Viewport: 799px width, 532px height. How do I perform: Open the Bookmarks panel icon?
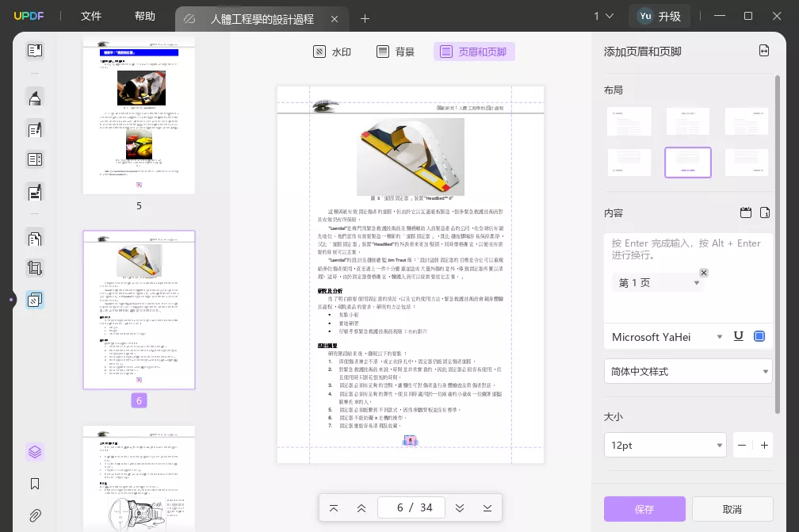pyautogui.click(x=35, y=484)
